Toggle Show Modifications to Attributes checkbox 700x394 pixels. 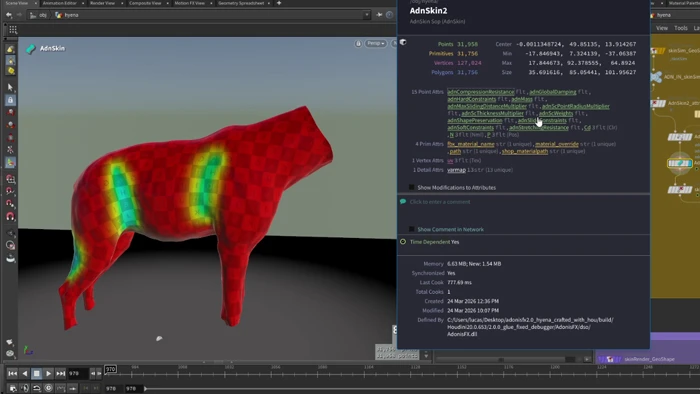tap(412, 187)
